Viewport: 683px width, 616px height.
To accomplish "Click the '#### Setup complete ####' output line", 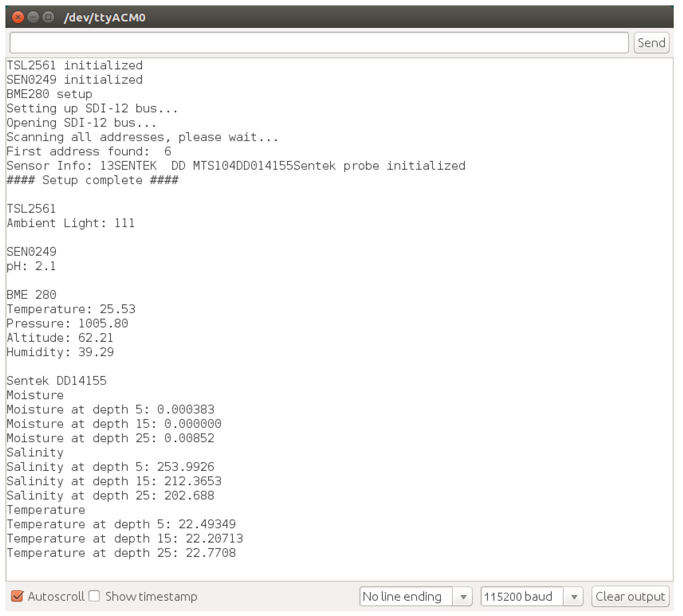I will click(x=92, y=180).
